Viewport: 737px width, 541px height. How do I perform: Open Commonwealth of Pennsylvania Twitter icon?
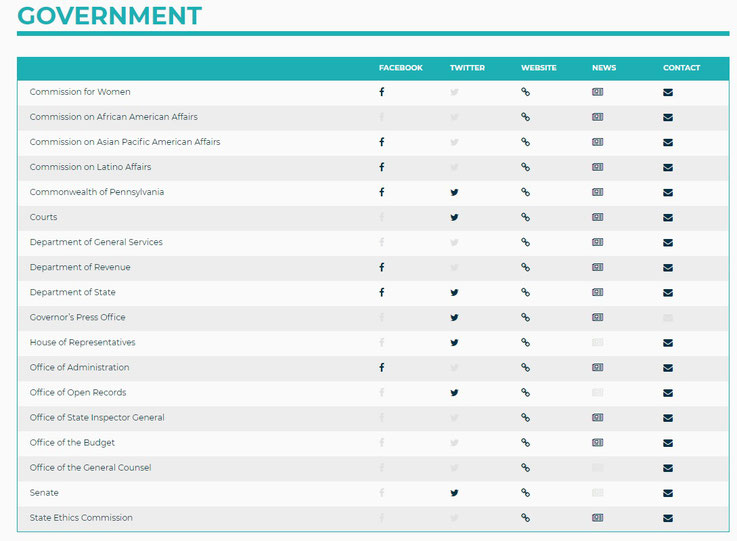click(x=454, y=192)
